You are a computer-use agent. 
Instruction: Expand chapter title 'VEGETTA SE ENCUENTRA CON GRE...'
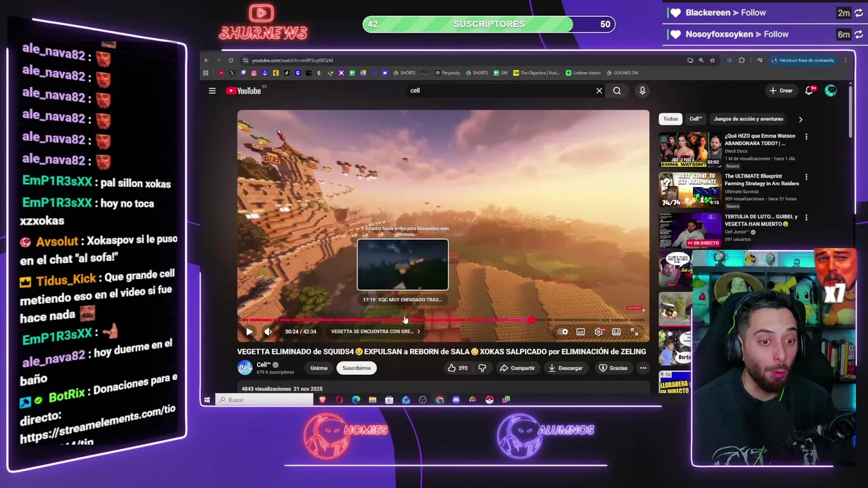point(375,331)
